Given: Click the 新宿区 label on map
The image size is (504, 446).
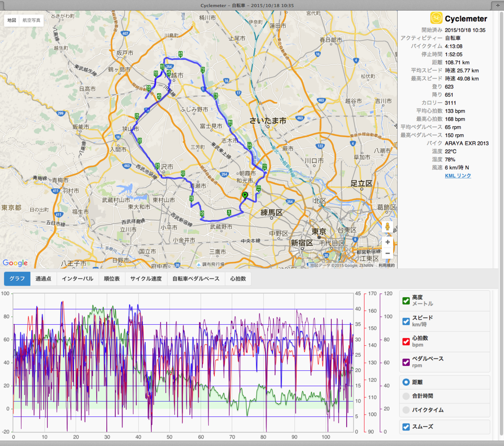Looking at the screenshot, I should pos(302,243).
